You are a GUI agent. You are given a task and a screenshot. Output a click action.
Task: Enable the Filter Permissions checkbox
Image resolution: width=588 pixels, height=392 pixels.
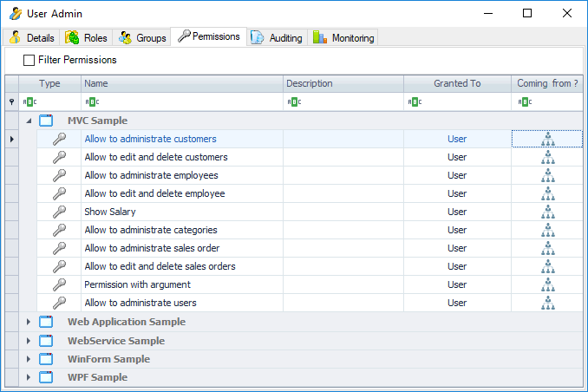29,61
